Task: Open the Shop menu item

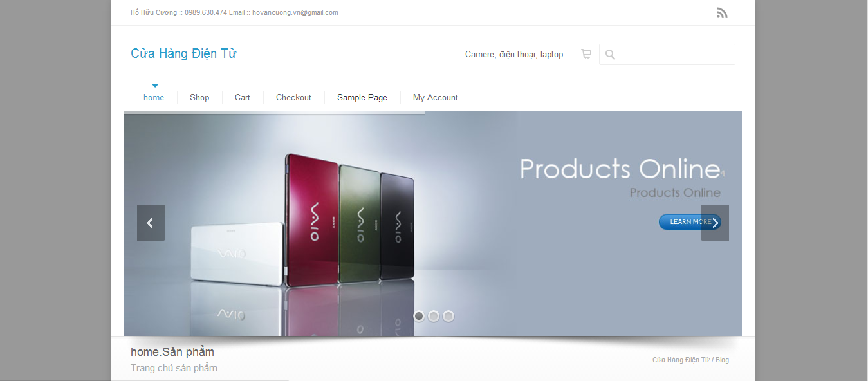Action: pyautogui.click(x=199, y=97)
